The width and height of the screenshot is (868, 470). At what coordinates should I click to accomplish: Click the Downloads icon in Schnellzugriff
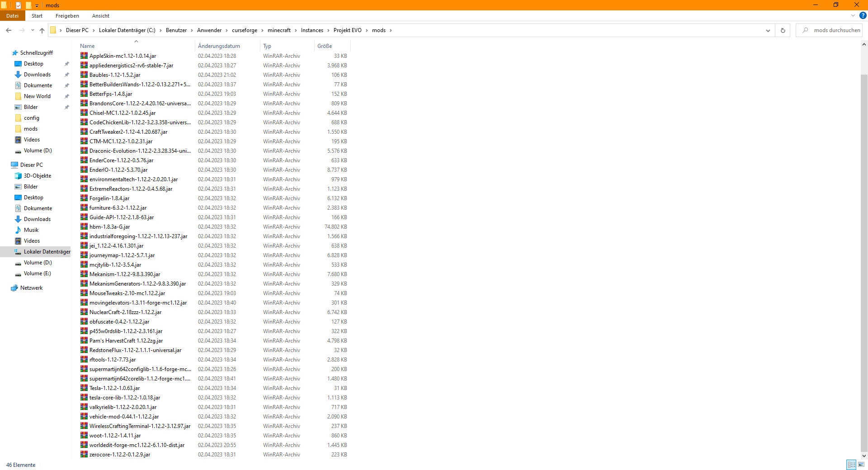(x=18, y=75)
